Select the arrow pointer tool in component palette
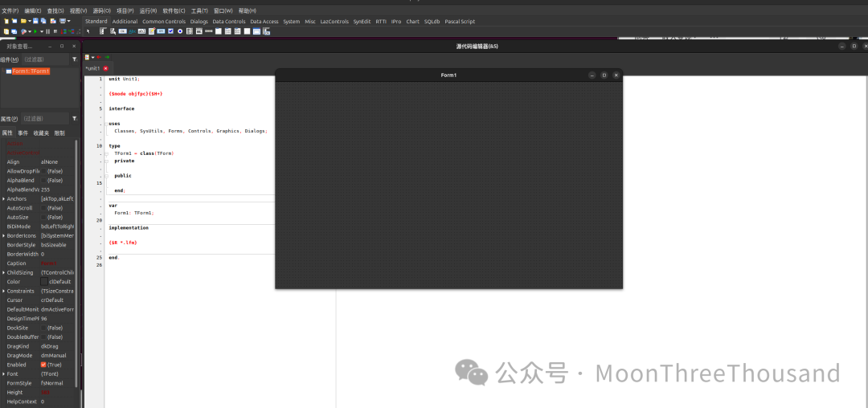Viewport: 868px width, 408px height. [88, 31]
